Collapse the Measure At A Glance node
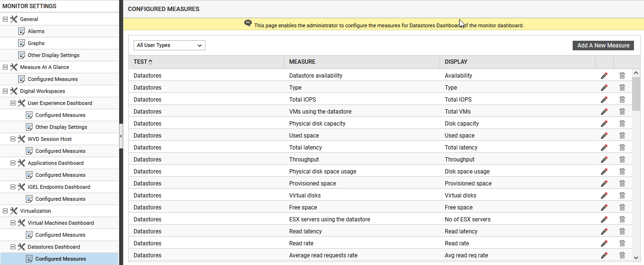Viewport: 644px width, 265px height. pyautogui.click(x=5, y=67)
